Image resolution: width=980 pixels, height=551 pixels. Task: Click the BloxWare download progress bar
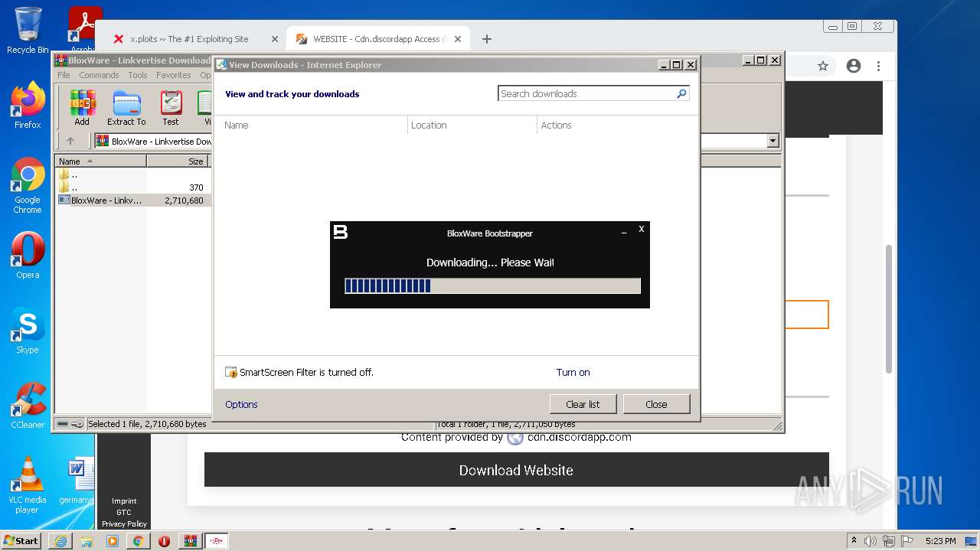coord(492,285)
